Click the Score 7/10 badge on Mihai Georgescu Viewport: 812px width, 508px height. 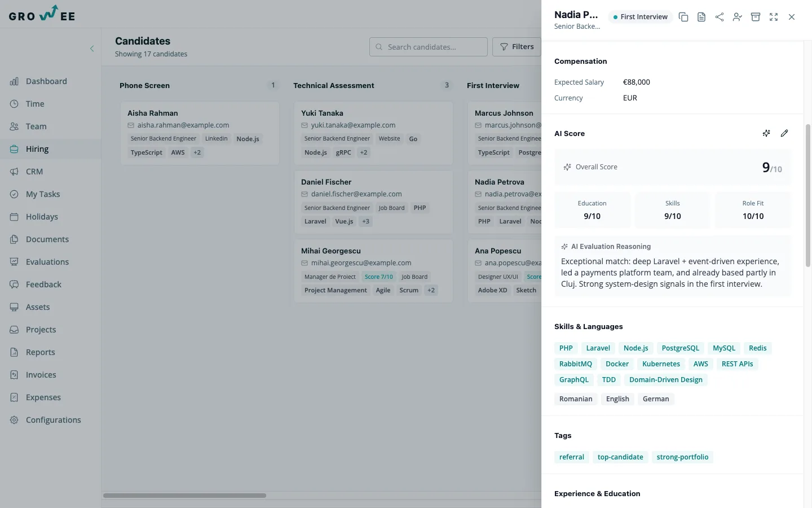tap(378, 277)
